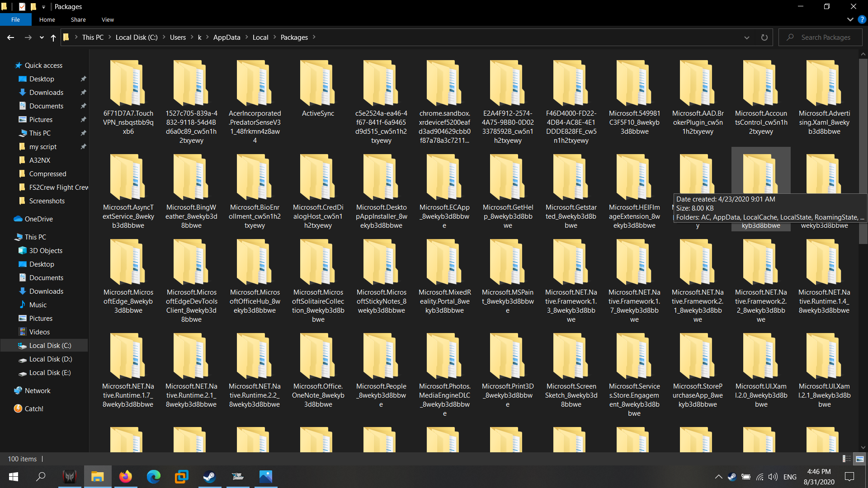
Task: Open Catch! in the navigation pane
Action: coord(34,408)
